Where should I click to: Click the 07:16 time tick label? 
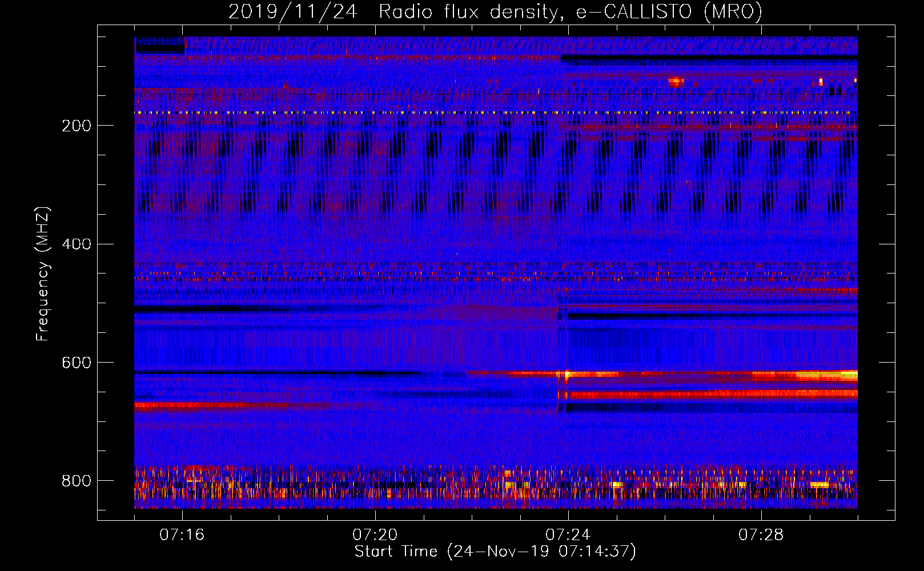(182, 535)
